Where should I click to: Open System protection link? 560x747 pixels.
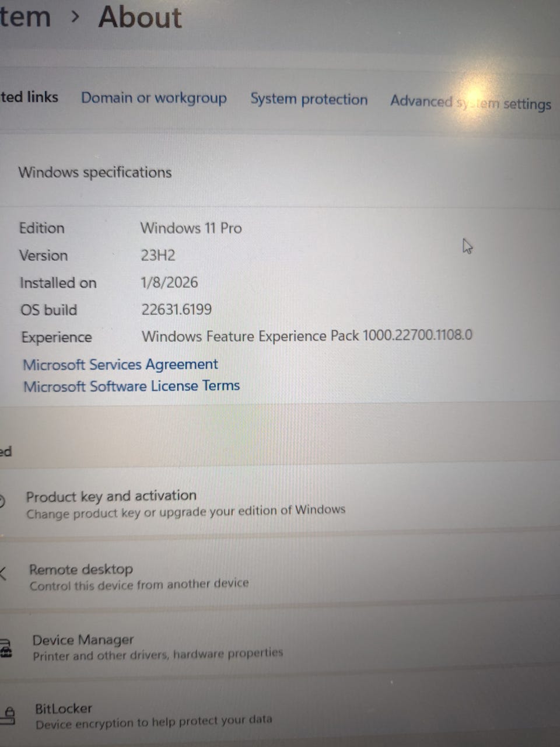309,99
